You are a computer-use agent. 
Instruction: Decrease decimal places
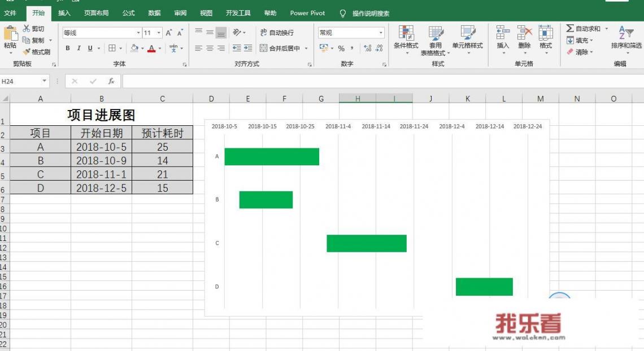tap(379, 49)
